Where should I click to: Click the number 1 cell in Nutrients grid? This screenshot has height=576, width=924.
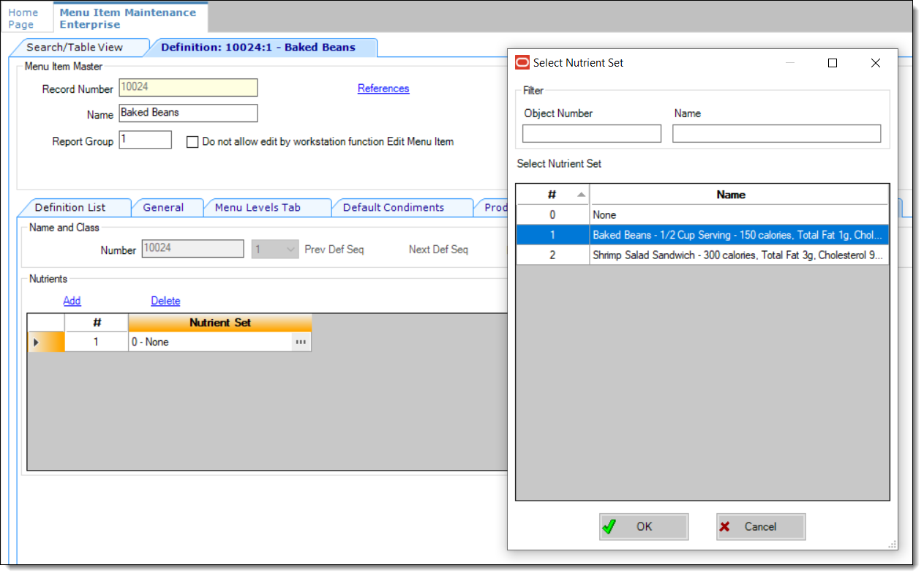pyautogui.click(x=97, y=342)
